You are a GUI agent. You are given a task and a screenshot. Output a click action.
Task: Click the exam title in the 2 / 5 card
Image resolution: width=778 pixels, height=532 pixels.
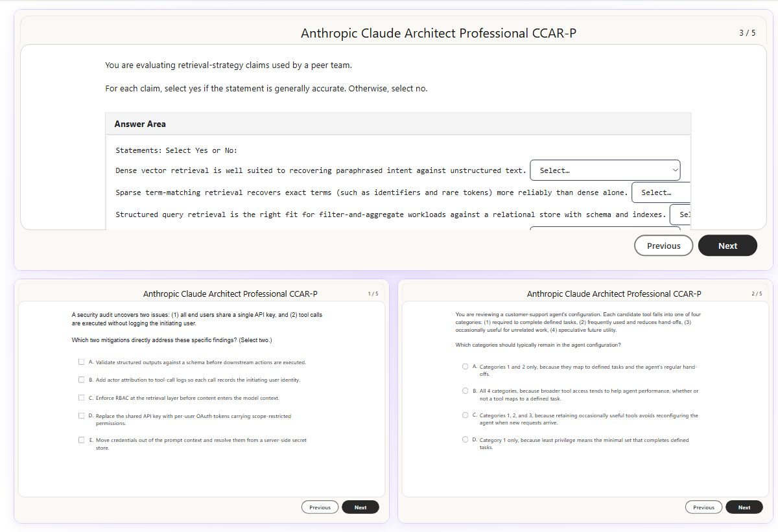point(614,294)
